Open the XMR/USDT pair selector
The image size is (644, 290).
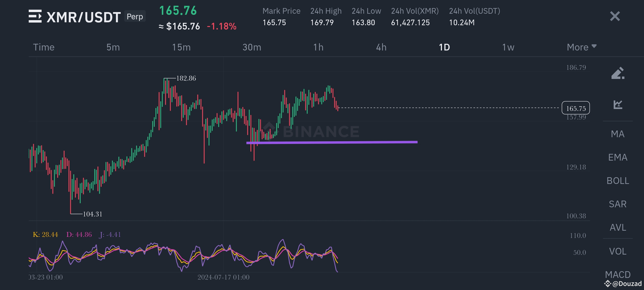click(x=83, y=17)
